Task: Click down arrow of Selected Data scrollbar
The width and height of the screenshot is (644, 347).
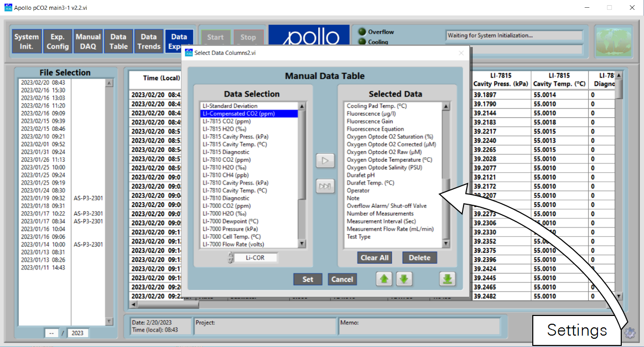Action: 446,244
